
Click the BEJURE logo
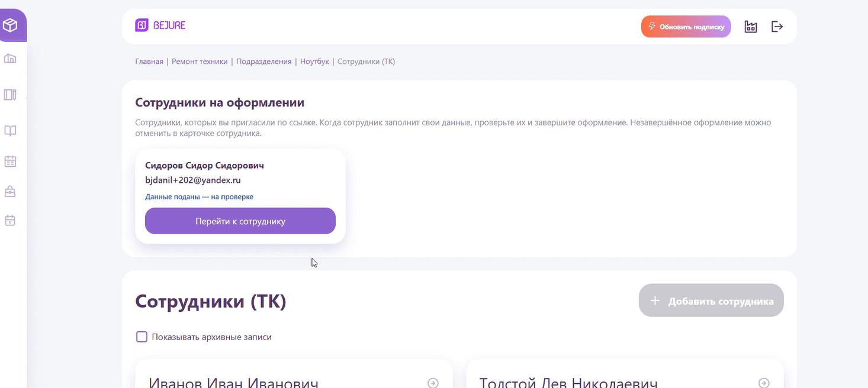(x=160, y=25)
